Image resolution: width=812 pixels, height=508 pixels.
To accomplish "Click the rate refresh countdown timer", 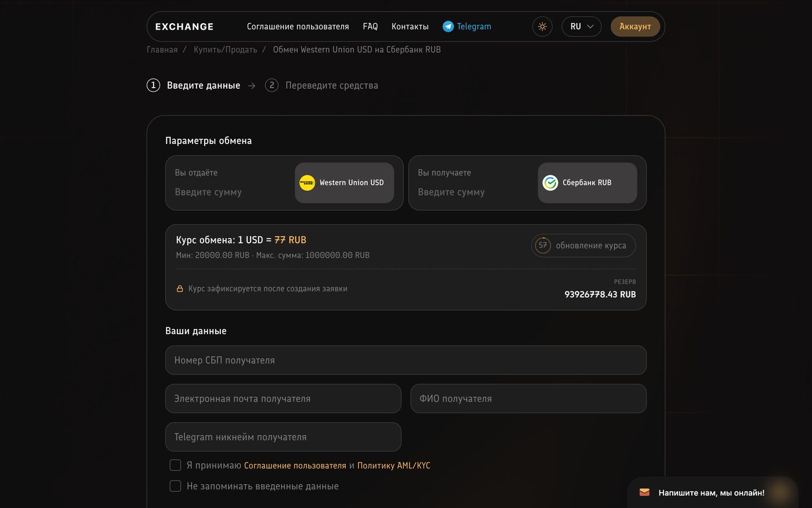I will coord(542,246).
